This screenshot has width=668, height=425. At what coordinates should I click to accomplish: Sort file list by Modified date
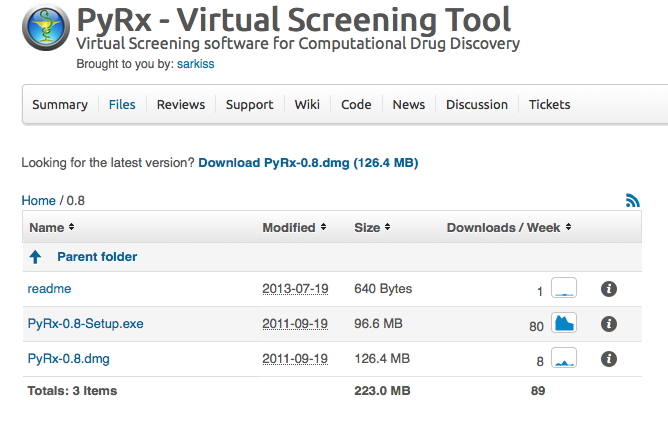click(294, 227)
